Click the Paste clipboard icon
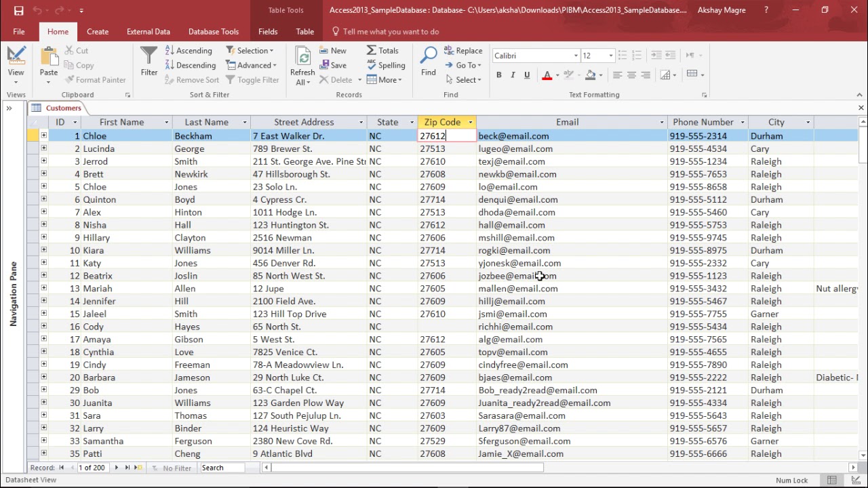This screenshot has width=868, height=488. (49, 57)
